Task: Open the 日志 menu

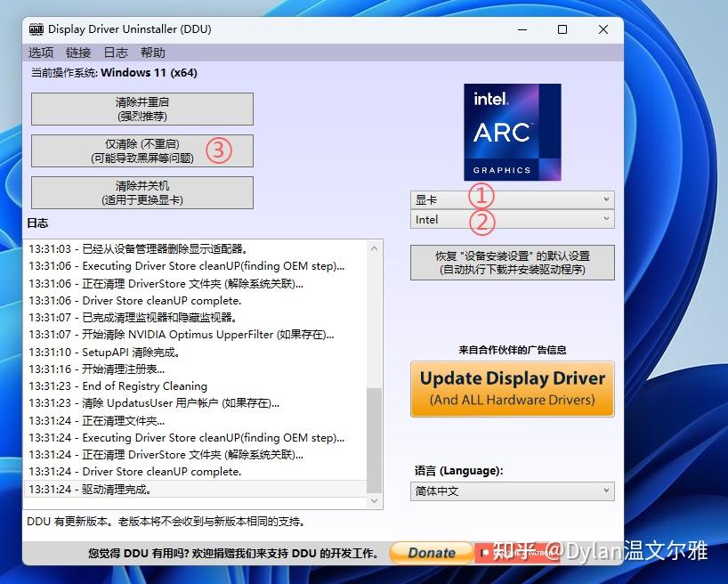Action: click(115, 53)
